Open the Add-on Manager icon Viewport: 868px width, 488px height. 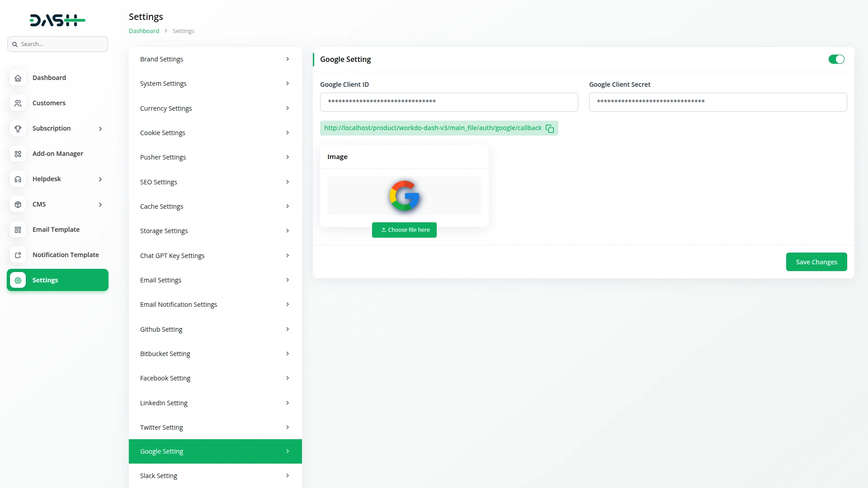tap(18, 154)
